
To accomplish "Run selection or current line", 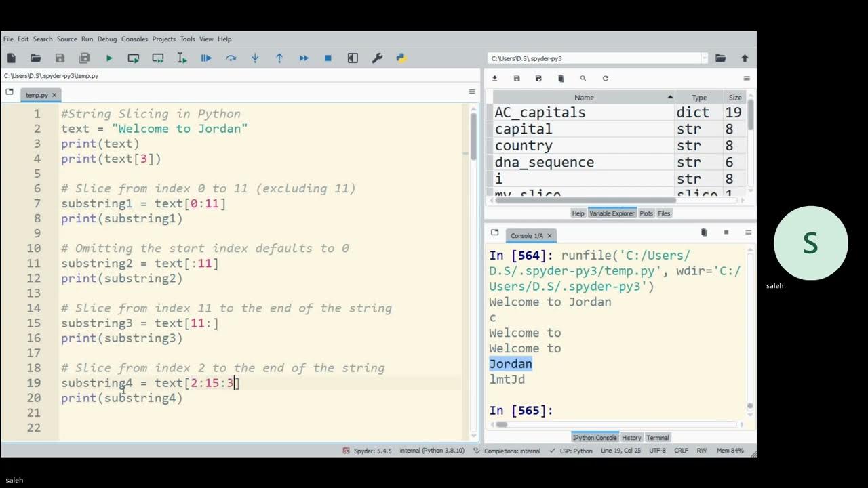I will (x=182, y=58).
